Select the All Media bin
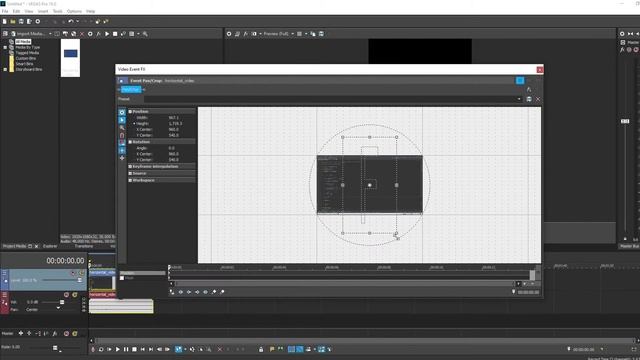Viewport: 640px width, 360px height. (x=23, y=42)
